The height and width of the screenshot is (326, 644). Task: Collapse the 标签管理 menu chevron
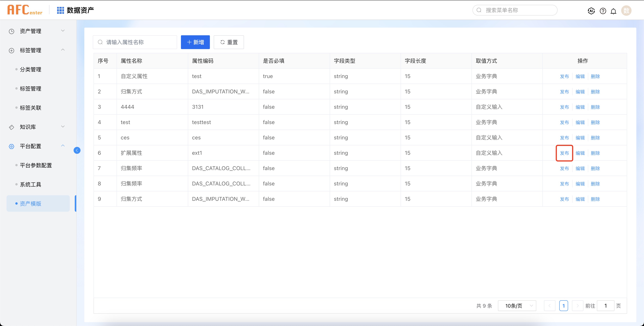(63, 50)
